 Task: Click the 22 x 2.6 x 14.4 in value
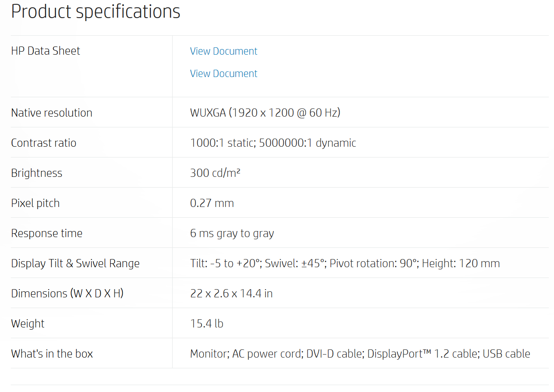(x=231, y=293)
